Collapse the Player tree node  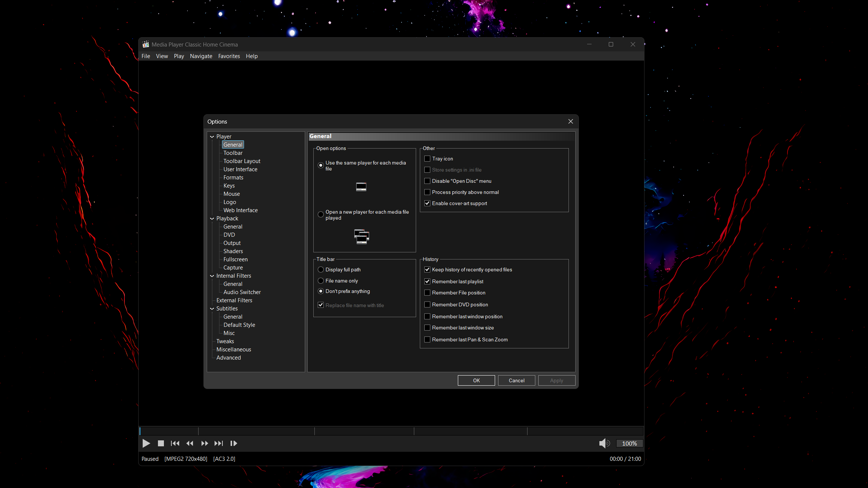click(x=212, y=137)
